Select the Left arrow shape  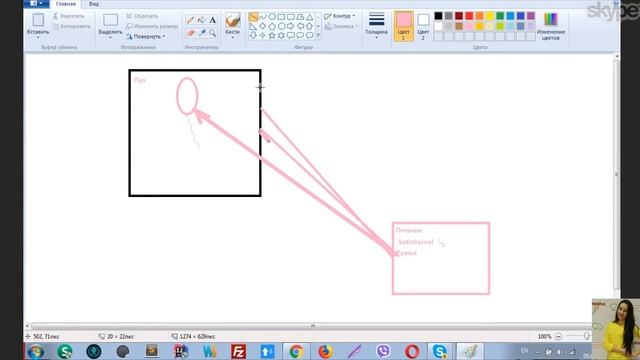pyautogui.click(x=300, y=26)
